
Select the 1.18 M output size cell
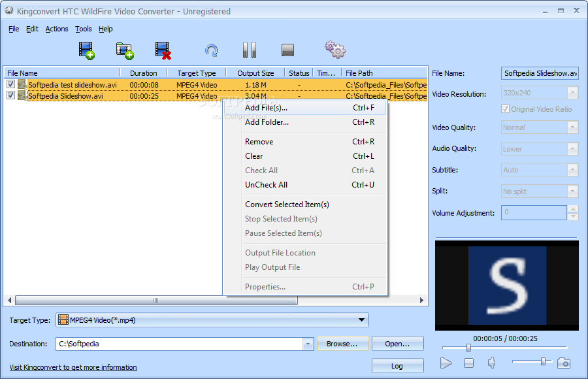coord(255,85)
